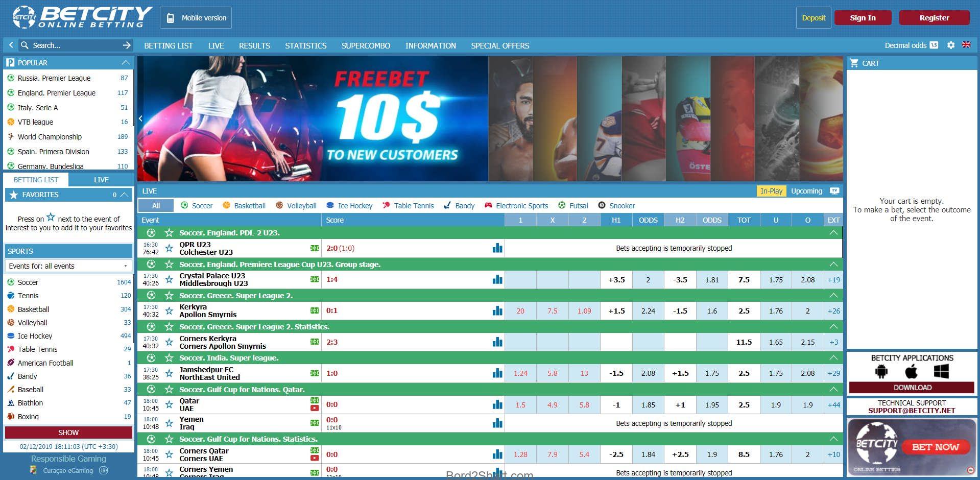Favorite the Yemen vs Iraq match

coord(169,423)
